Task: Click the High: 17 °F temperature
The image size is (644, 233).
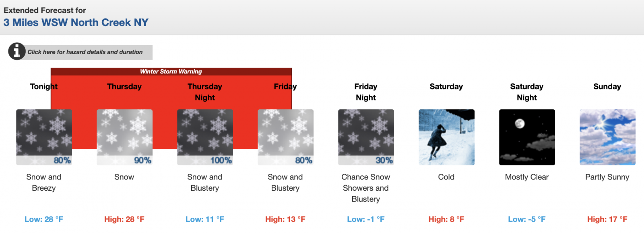Action: click(x=607, y=219)
